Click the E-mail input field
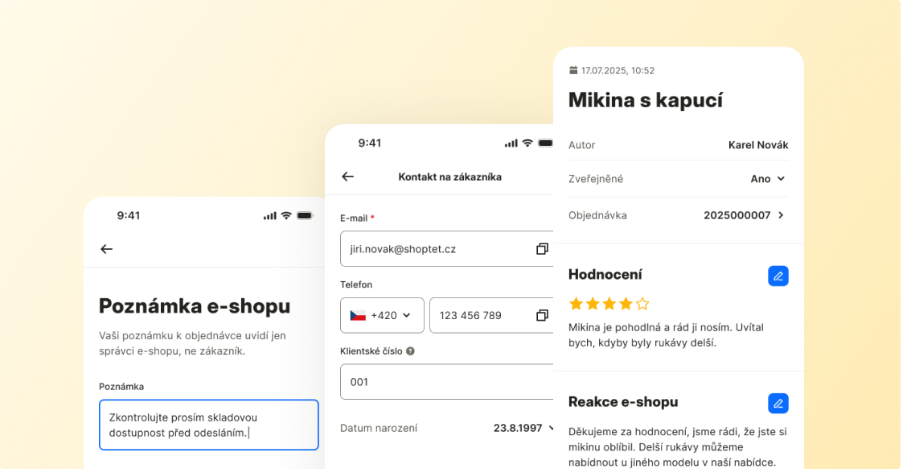901x469 pixels. [447, 249]
